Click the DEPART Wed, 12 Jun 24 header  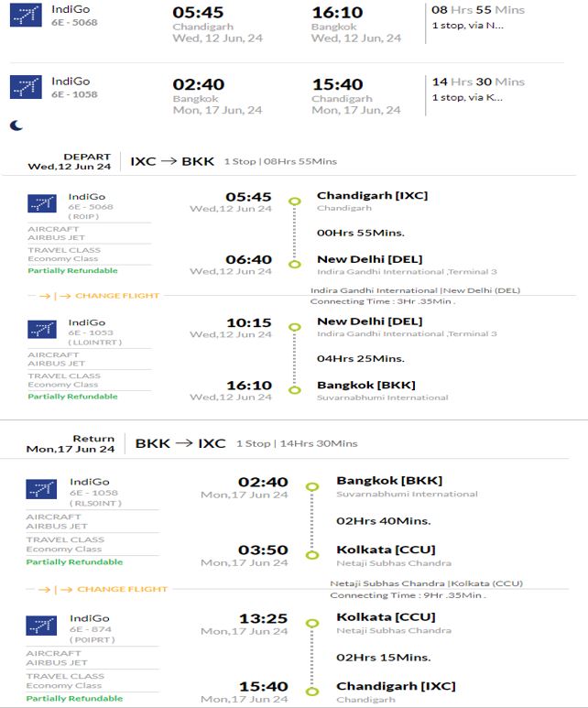click(x=69, y=161)
